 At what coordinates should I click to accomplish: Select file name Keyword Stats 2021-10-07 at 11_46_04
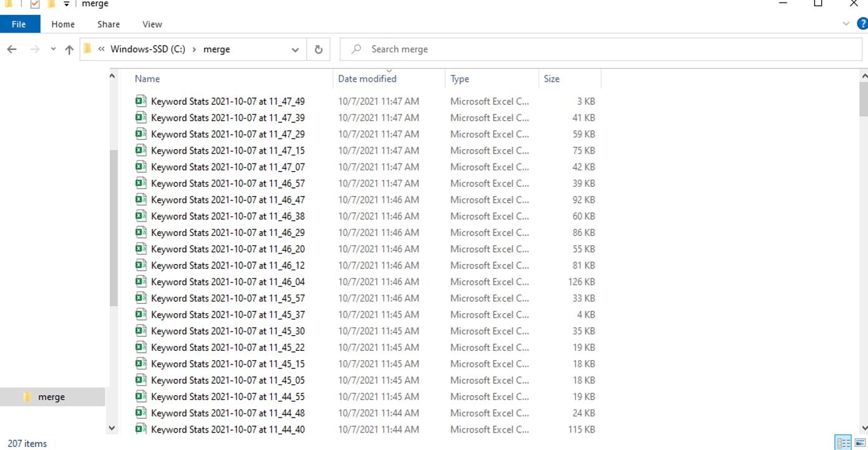pos(228,281)
